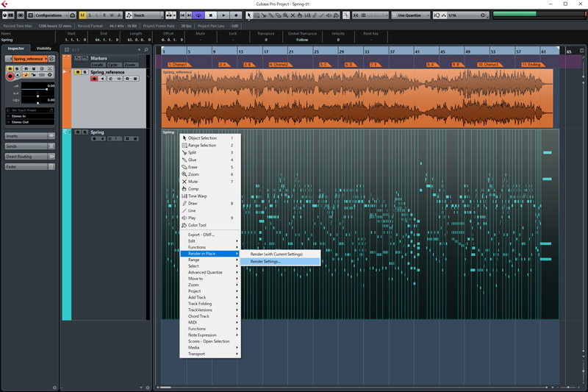This screenshot has height=392, width=588.
Task: Choose the Play speaker tool in toolbar
Action: click(x=329, y=15)
